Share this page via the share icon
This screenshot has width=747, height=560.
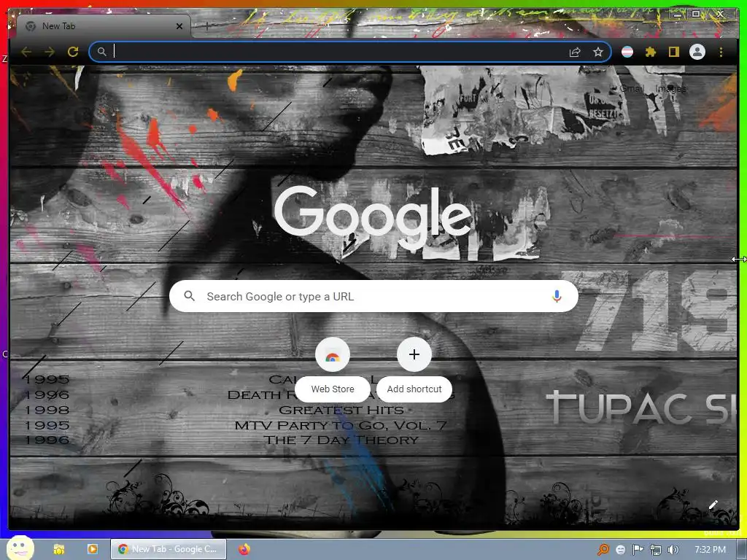[x=575, y=52]
